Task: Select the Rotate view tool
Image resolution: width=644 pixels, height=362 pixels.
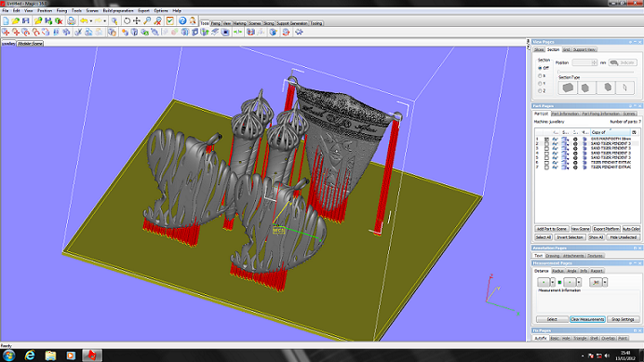Action: (127, 21)
